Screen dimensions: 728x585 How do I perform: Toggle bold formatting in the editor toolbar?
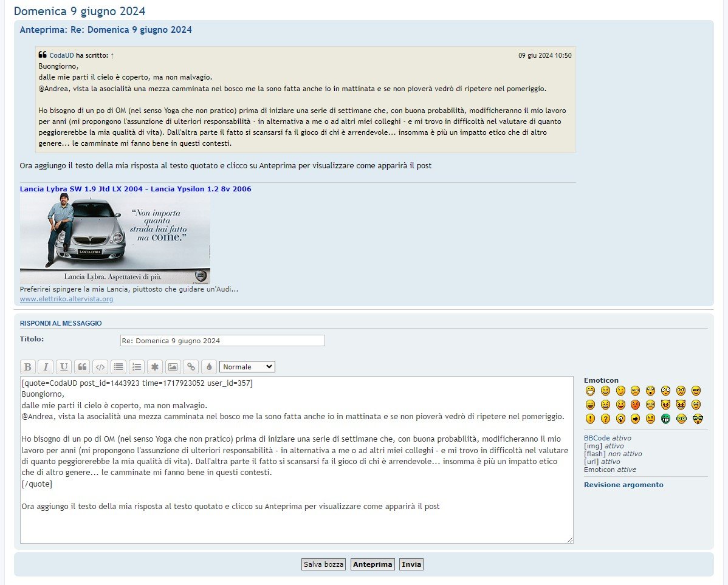tap(28, 367)
